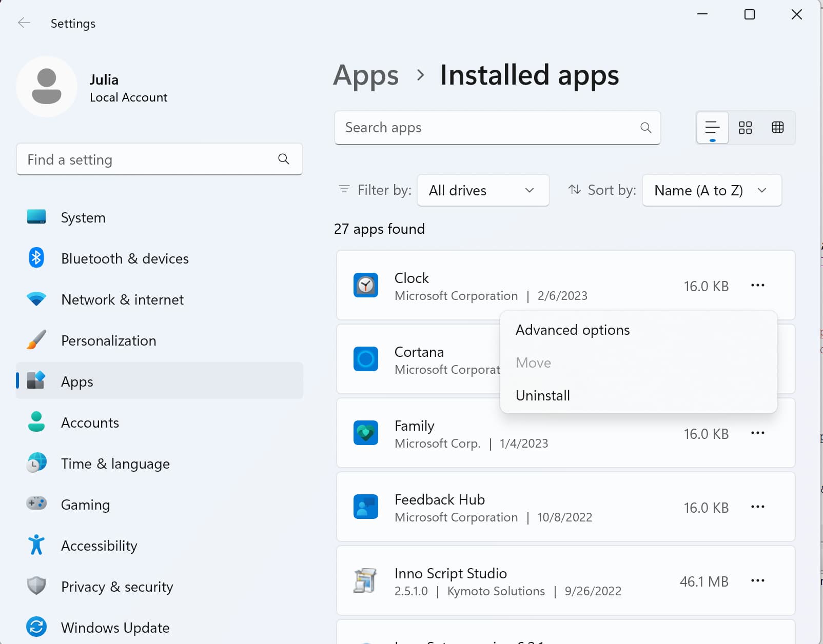Open more options for Inno Script Studio
The image size is (823, 644).
pyautogui.click(x=757, y=581)
